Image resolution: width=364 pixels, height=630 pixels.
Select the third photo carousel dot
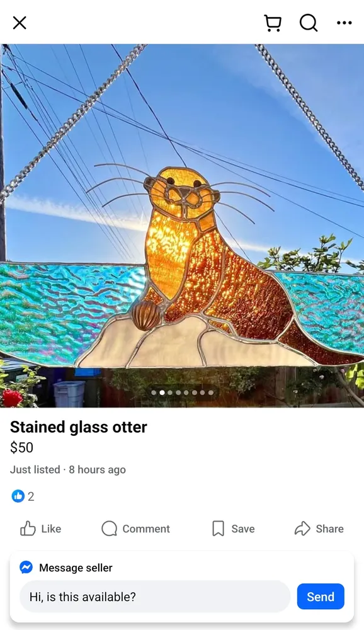pos(170,392)
